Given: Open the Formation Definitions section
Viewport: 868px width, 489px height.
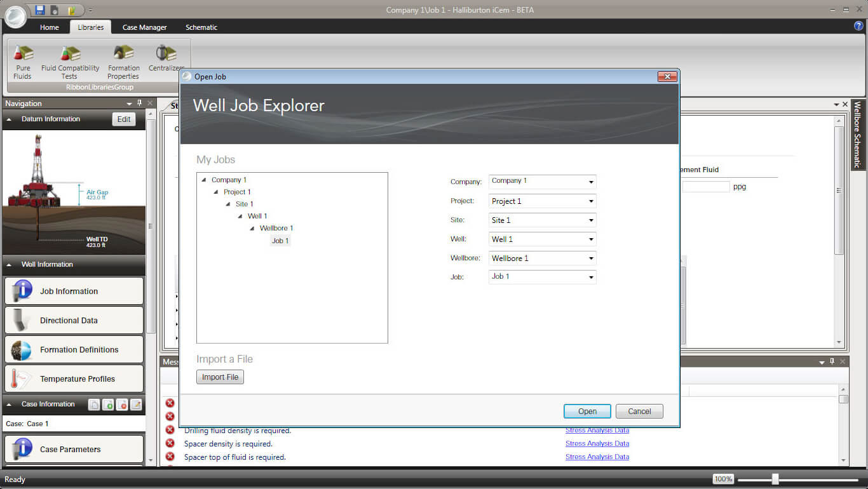Looking at the screenshot, I should pyautogui.click(x=74, y=349).
